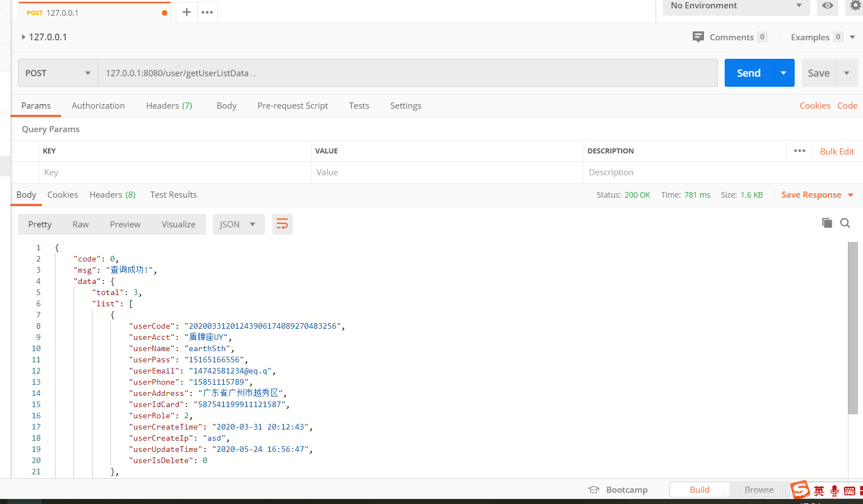Select the Pretty view mode

click(40, 224)
